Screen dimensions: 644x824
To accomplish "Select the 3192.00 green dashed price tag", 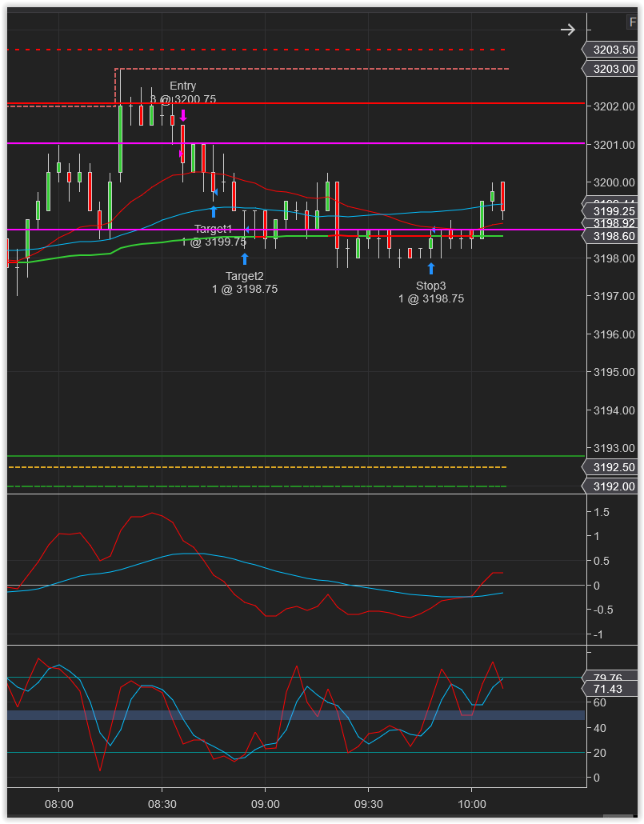I will point(610,486).
